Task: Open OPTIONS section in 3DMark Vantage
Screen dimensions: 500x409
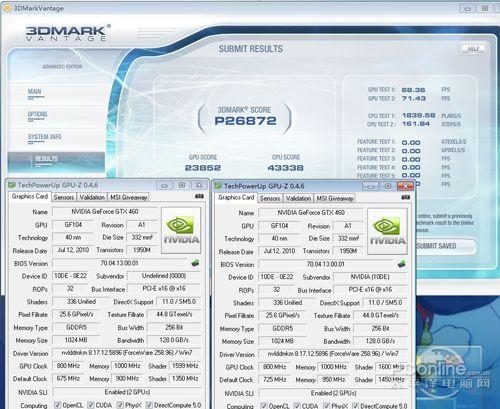Action: tap(37, 114)
